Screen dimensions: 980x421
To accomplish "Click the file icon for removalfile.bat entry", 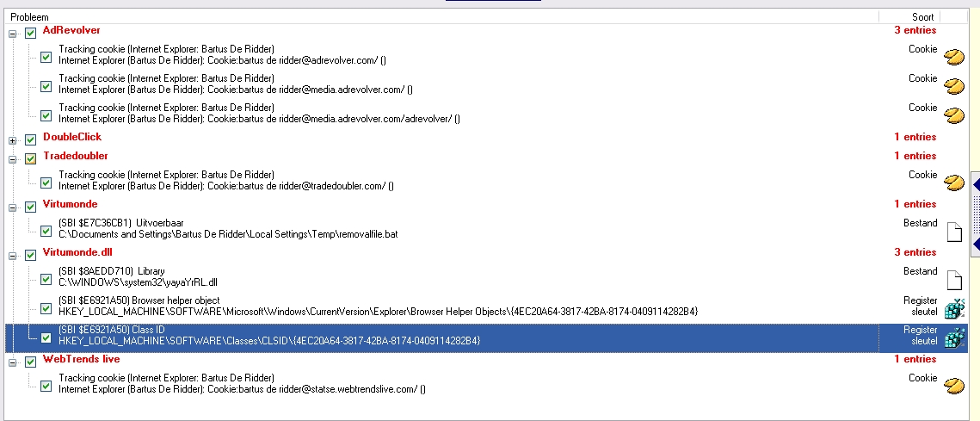I will pyautogui.click(x=953, y=232).
